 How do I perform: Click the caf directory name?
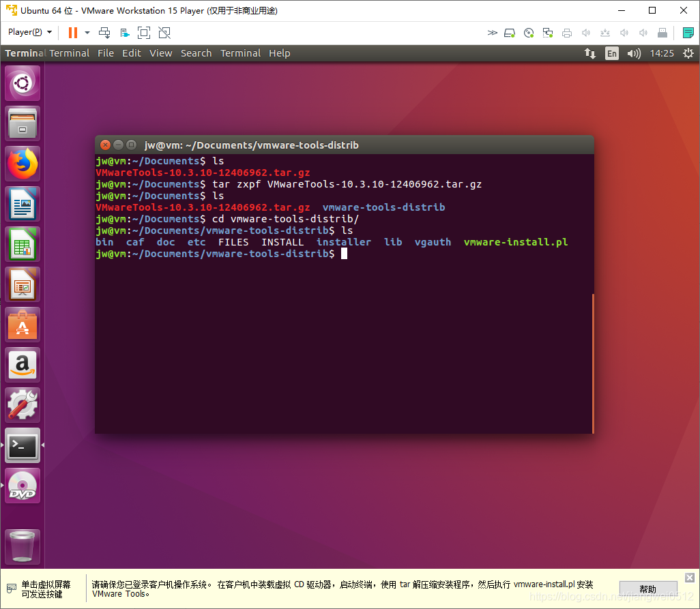tap(135, 242)
